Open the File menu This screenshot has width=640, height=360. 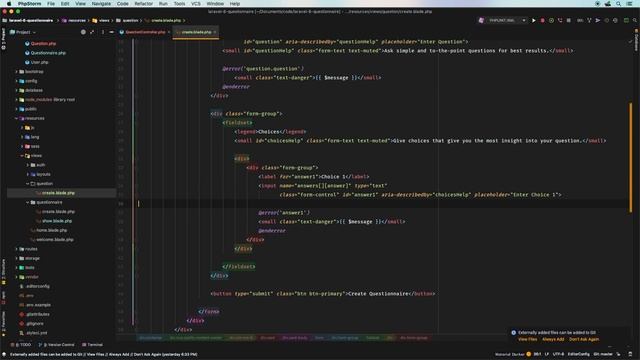(x=51, y=4)
